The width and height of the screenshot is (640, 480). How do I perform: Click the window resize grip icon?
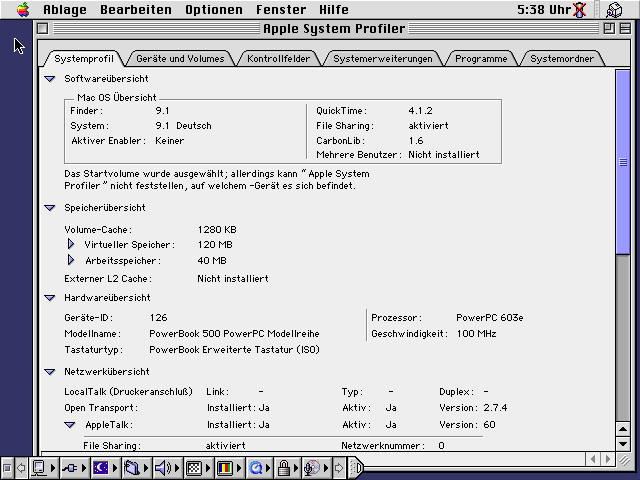tap(623, 460)
